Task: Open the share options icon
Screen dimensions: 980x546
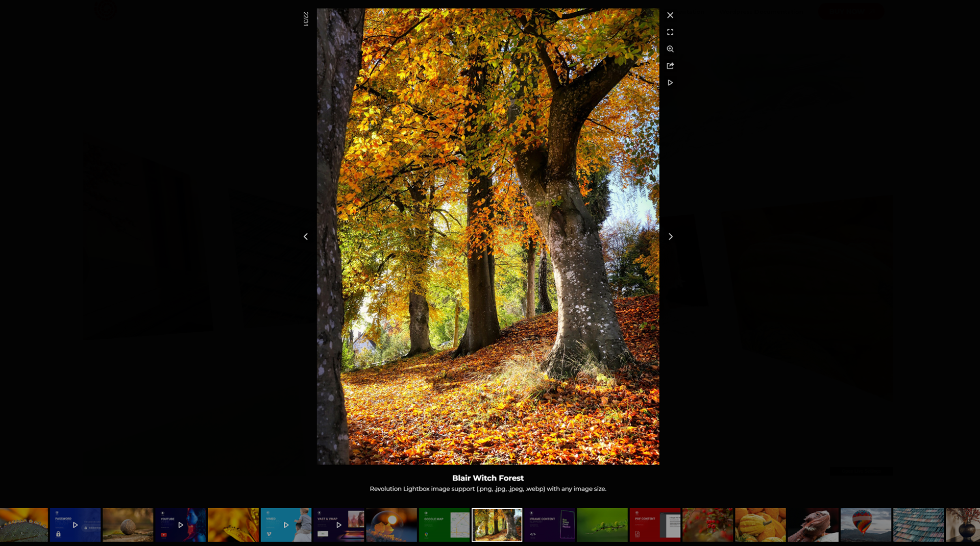Action: click(670, 66)
